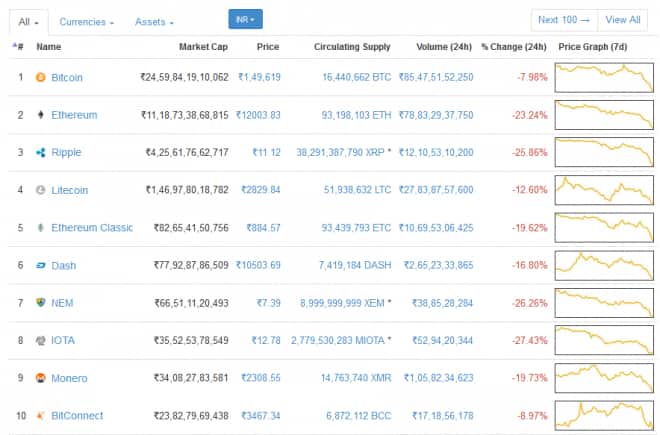The width and height of the screenshot is (660, 435).
Task: Click the Monero logo icon
Action: [x=41, y=378]
